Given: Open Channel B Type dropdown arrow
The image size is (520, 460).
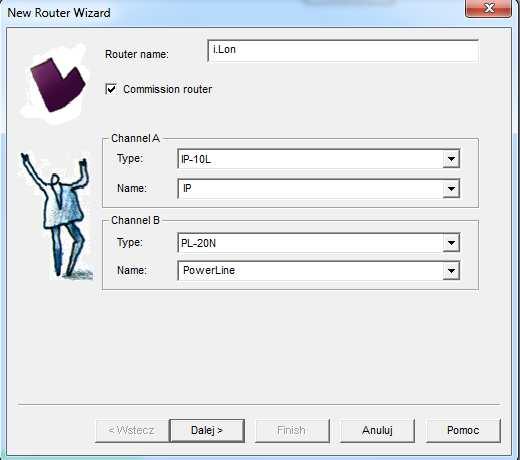Looking at the screenshot, I should (451, 243).
